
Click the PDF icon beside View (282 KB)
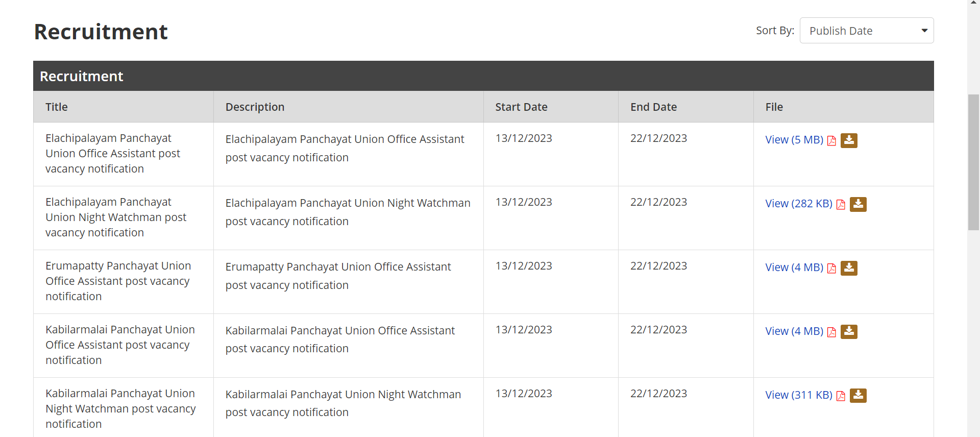pos(841,205)
